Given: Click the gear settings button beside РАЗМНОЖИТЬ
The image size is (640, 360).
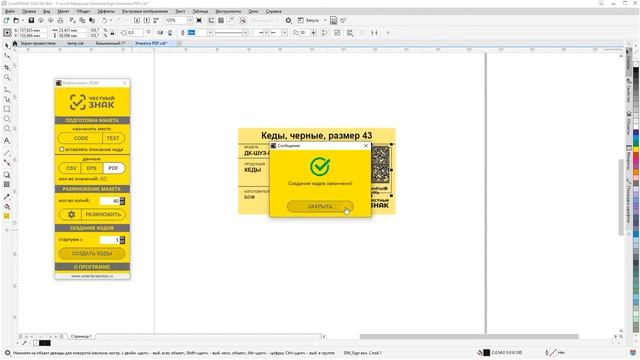Looking at the screenshot, I should 71,214.
